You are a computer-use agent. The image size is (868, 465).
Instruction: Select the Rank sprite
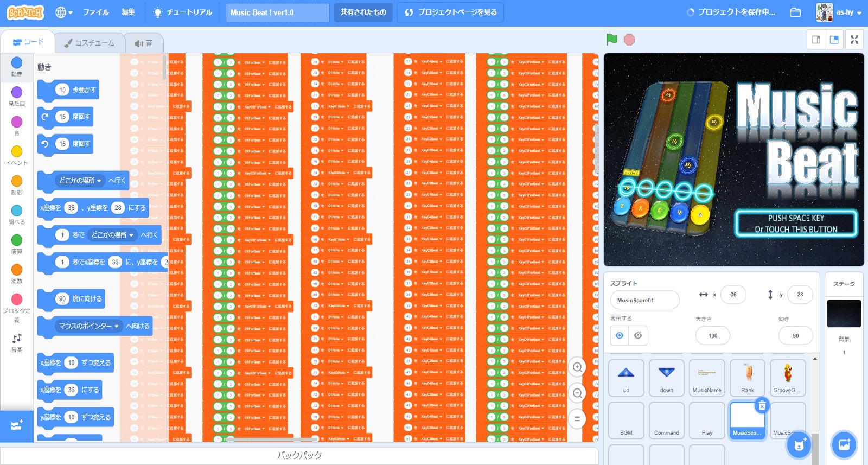(x=748, y=378)
